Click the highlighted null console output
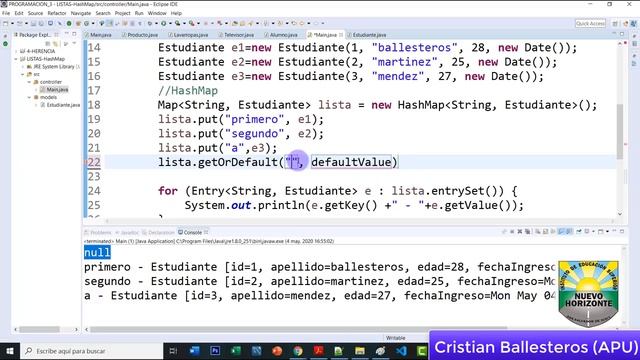Image resolution: width=640 pixels, height=360 pixels. 97,253
